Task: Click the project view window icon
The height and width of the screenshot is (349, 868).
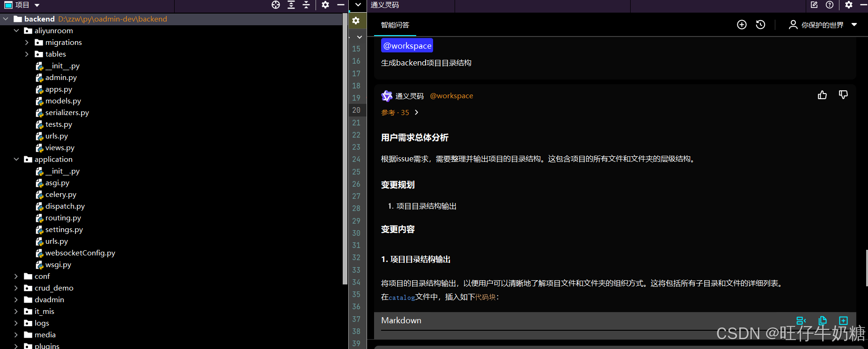Action: [8, 5]
